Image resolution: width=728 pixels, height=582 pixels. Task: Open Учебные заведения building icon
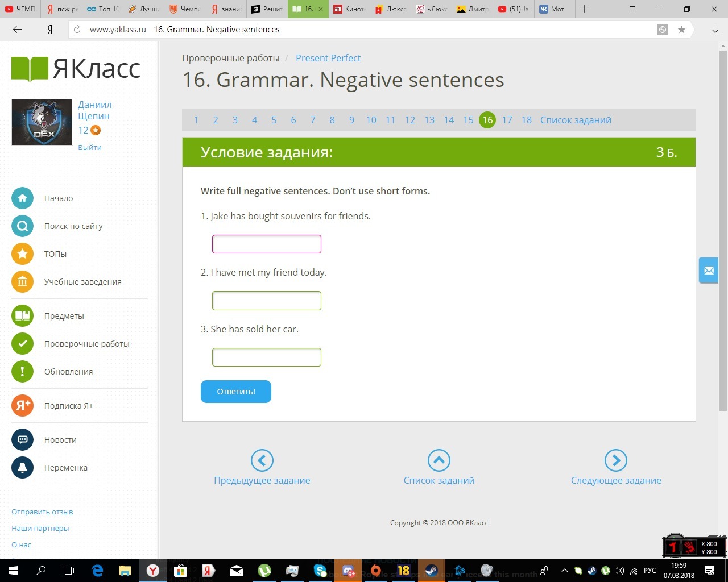(22, 282)
